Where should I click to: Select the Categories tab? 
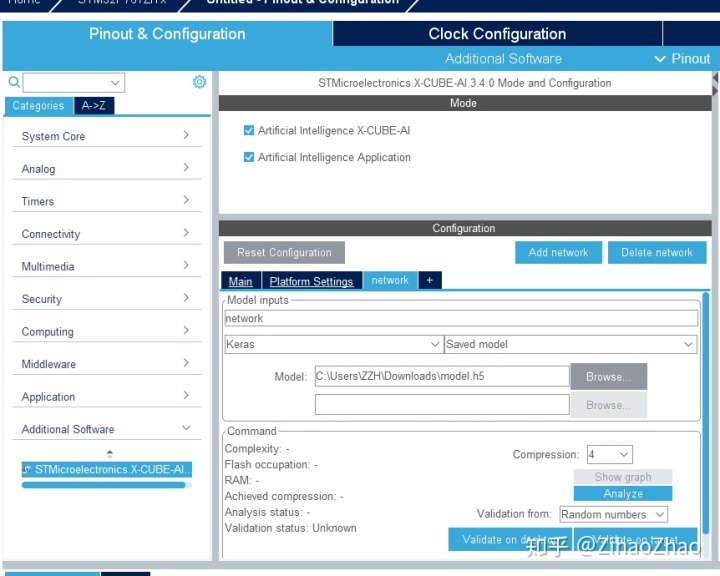[x=39, y=106]
